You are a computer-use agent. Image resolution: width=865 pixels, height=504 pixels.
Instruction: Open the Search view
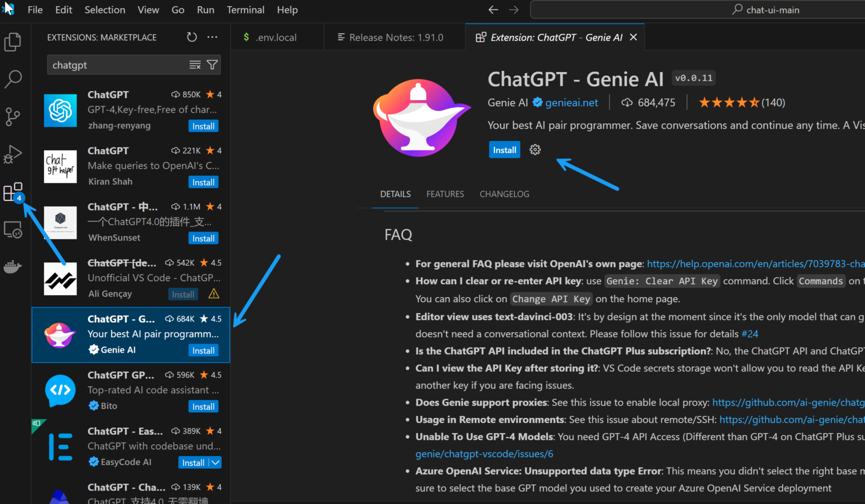point(13,79)
